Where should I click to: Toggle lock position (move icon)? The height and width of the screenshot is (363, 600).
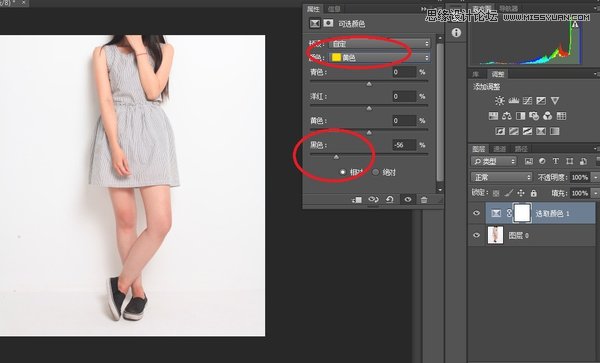pos(521,193)
